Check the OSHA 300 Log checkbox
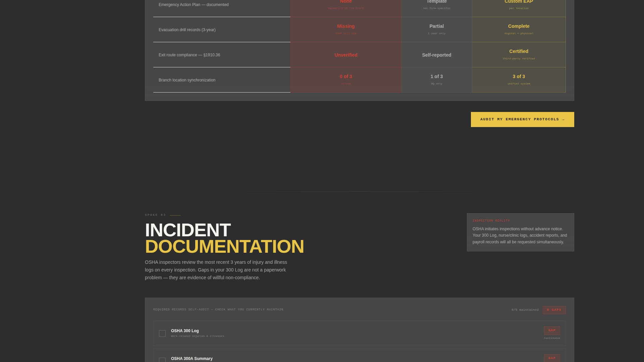The height and width of the screenshot is (362, 644). click(162, 334)
